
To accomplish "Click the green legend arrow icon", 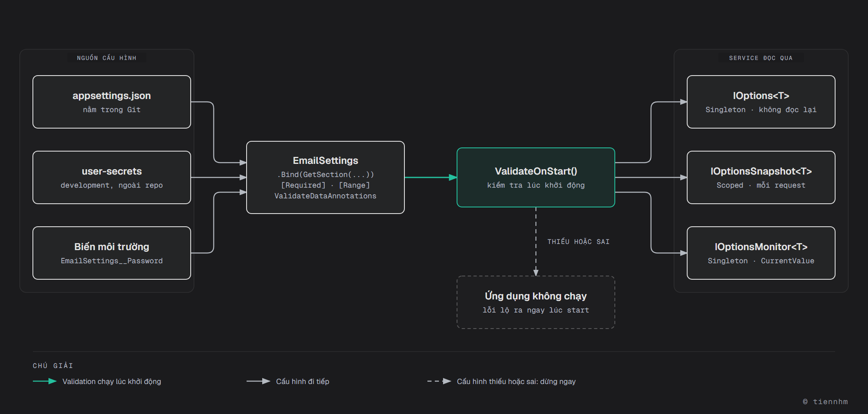I will click(45, 381).
